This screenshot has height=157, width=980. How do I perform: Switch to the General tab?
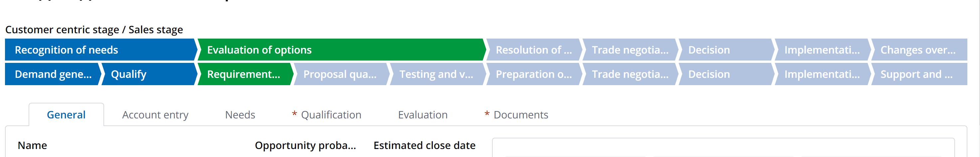click(66, 115)
